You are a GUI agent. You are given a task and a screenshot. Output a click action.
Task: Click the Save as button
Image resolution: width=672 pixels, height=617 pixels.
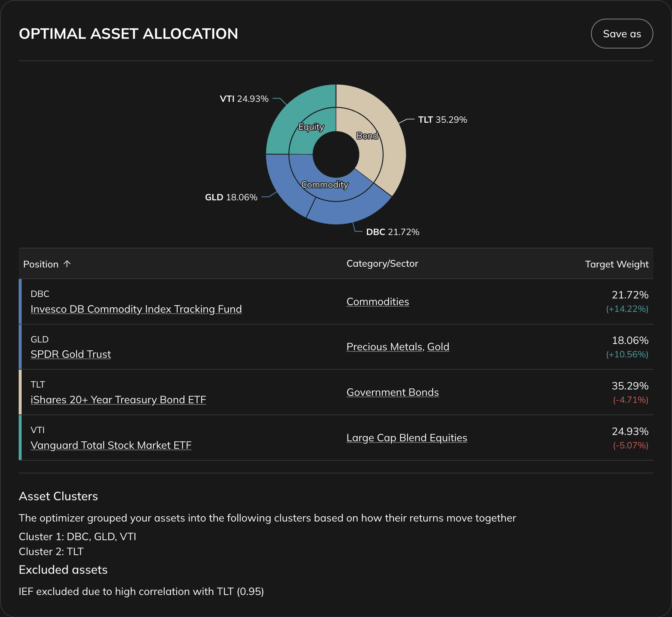pos(622,33)
